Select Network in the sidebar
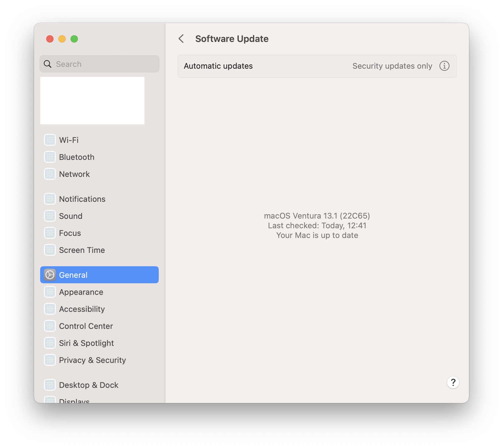Viewport: 503px width, 448px height. tap(99, 174)
